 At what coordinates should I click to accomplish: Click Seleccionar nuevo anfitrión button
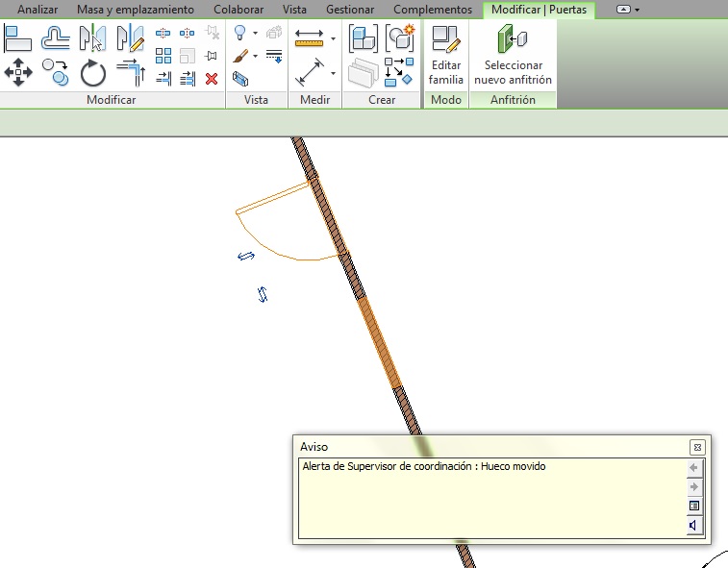pos(513,57)
